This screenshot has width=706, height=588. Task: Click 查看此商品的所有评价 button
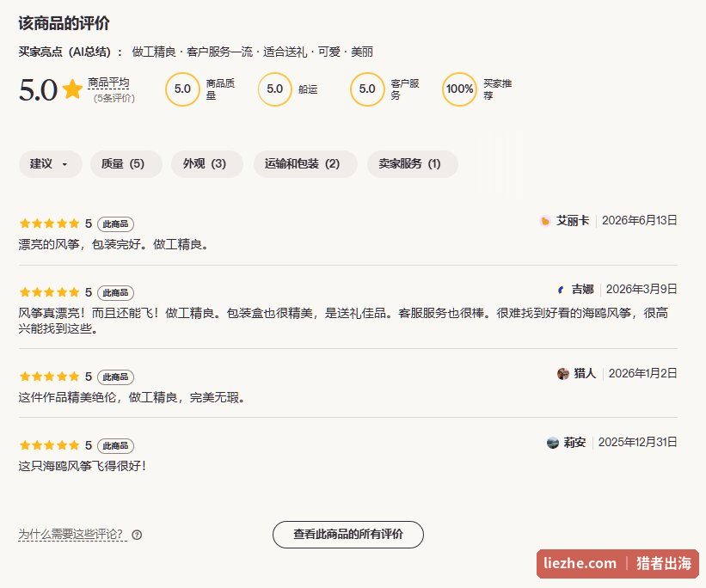[348, 535]
